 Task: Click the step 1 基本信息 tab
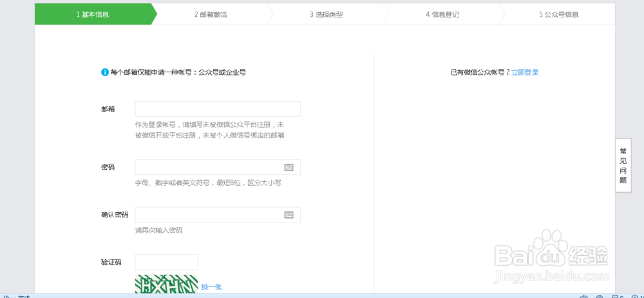(x=93, y=14)
